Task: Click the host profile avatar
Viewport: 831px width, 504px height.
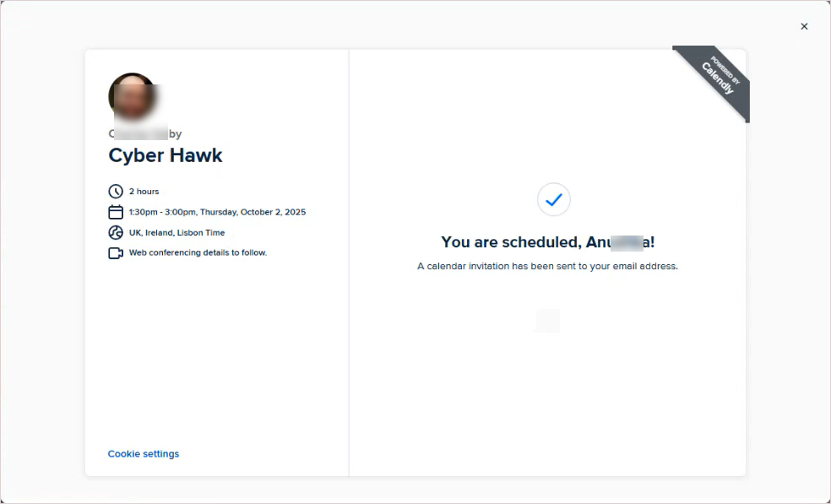Action: [x=133, y=96]
